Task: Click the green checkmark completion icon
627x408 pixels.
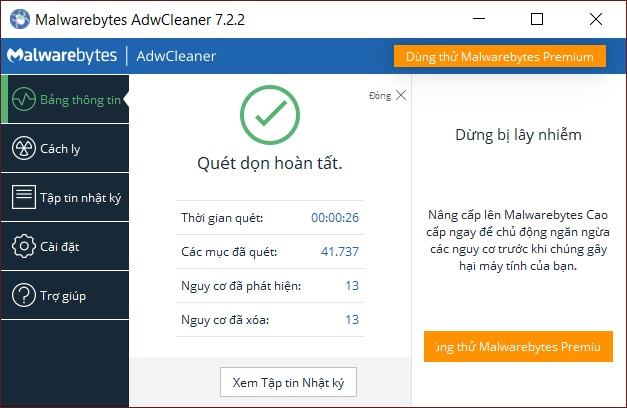Action: (270, 115)
